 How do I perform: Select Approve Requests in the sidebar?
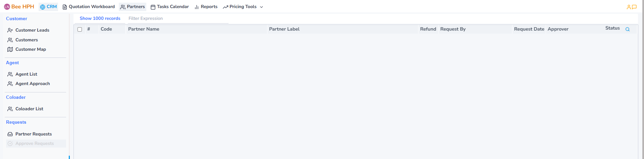click(x=35, y=144)
